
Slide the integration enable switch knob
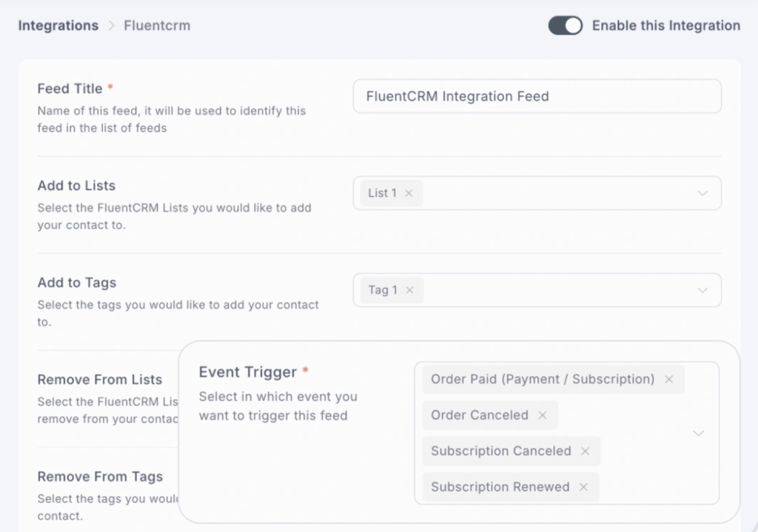tap(571, 25)
